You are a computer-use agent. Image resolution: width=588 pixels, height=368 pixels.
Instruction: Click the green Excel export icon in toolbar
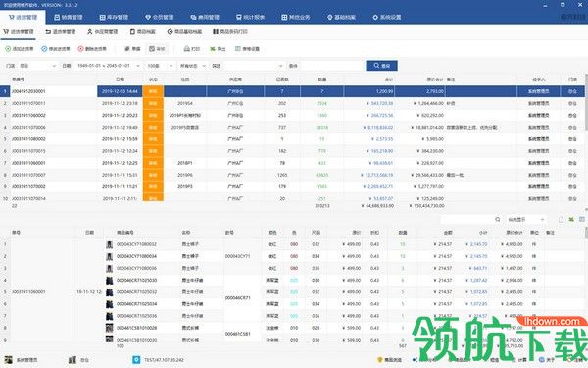click(x=213, y=49)
